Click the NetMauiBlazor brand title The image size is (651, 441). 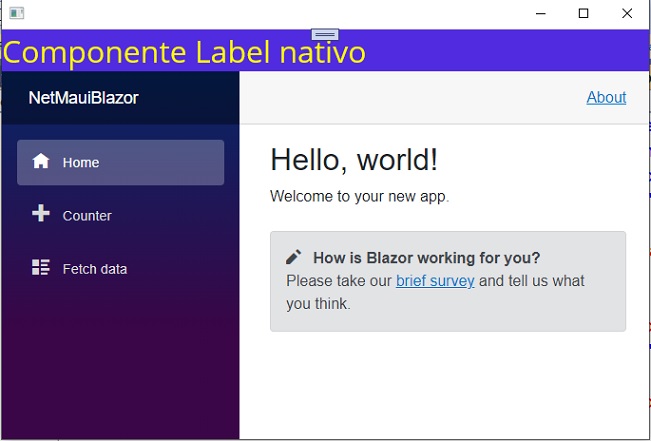pyautogui.click(x=83, y=98)
